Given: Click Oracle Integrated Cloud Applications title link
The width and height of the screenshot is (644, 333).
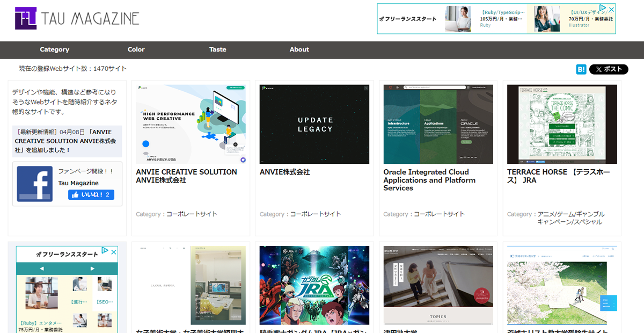Looking at the screenshot, I should pos(429,180).
